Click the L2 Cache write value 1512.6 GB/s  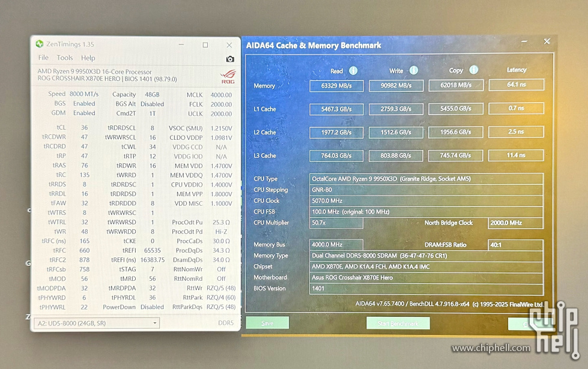396,132
